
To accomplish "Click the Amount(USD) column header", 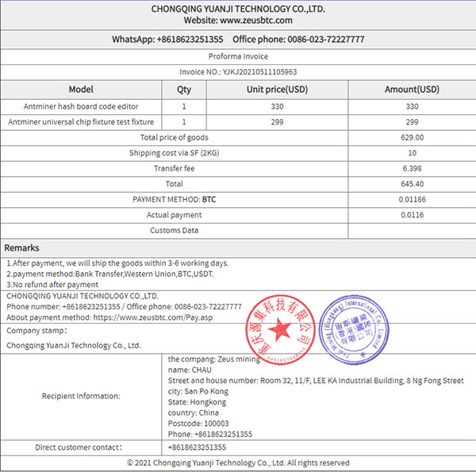I will (412, 90).
